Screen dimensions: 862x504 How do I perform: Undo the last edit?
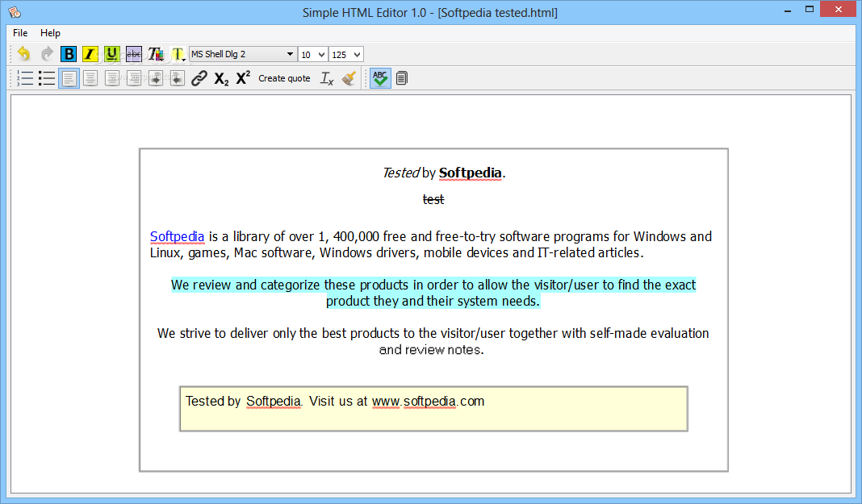pos(23,54)
